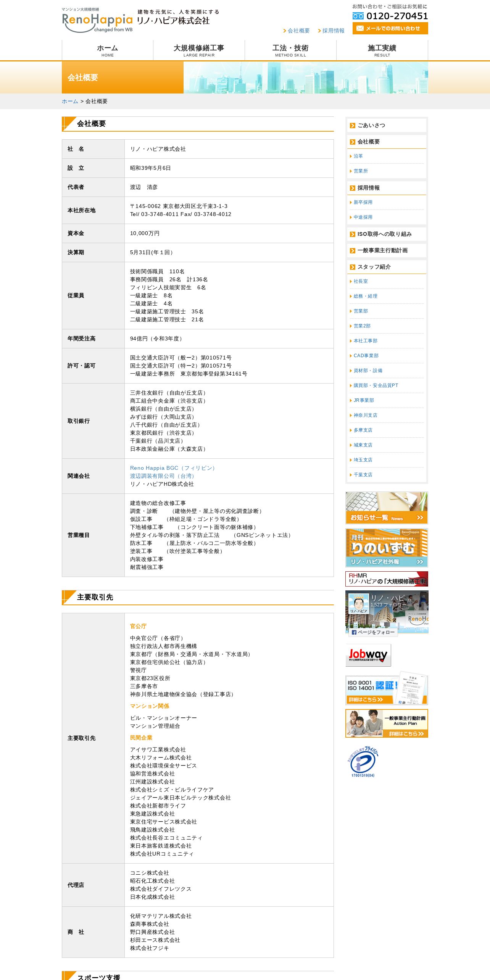Open スタッフ紹介 sidebar heading
Image resolution: width=490 pixels, height=980 pixels.
387,267
